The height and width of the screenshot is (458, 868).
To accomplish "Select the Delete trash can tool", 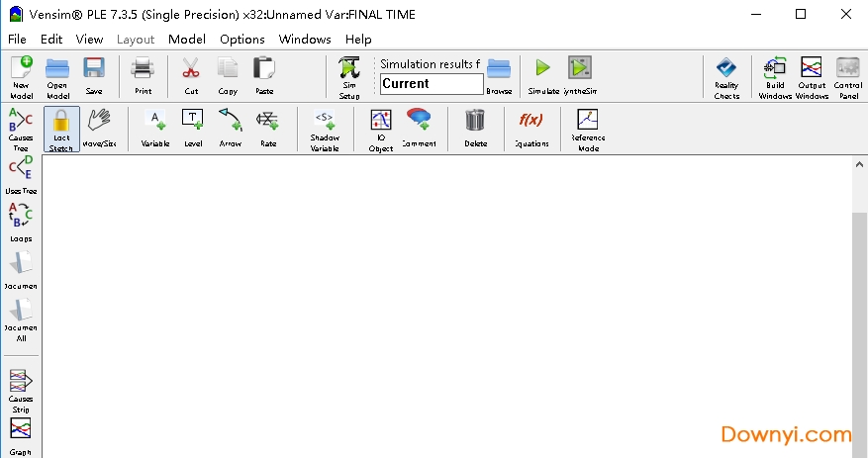I will [x=476, y=127].
